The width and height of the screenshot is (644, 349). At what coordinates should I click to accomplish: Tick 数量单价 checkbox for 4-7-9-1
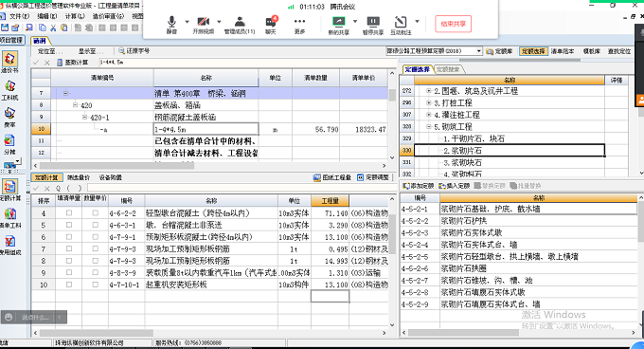(x=96, y=237)
